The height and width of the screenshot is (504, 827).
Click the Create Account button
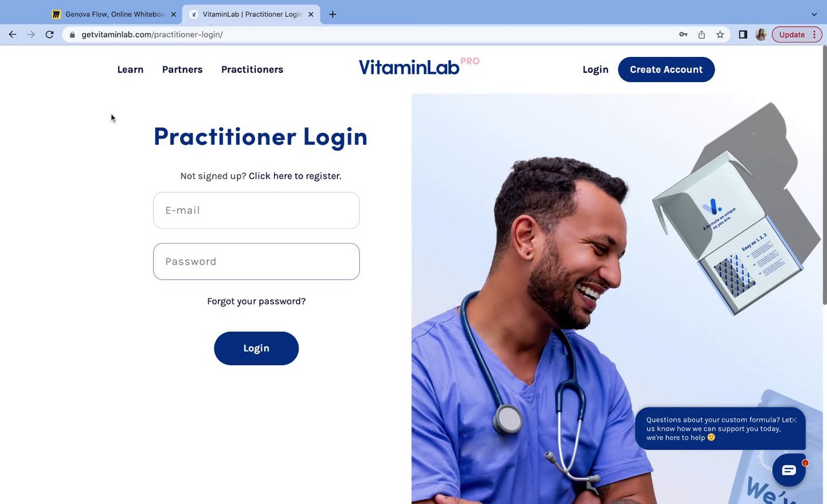tap(666, 70)
